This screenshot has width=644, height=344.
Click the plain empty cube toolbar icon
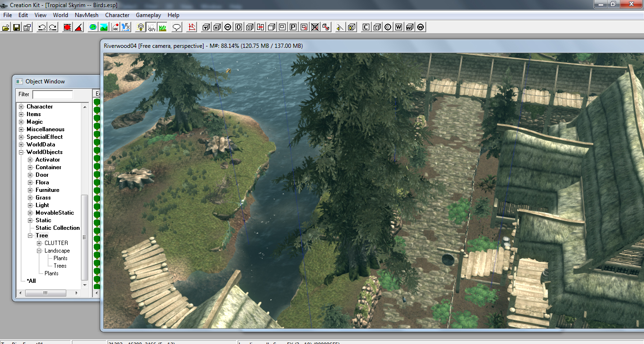point(271,27)
